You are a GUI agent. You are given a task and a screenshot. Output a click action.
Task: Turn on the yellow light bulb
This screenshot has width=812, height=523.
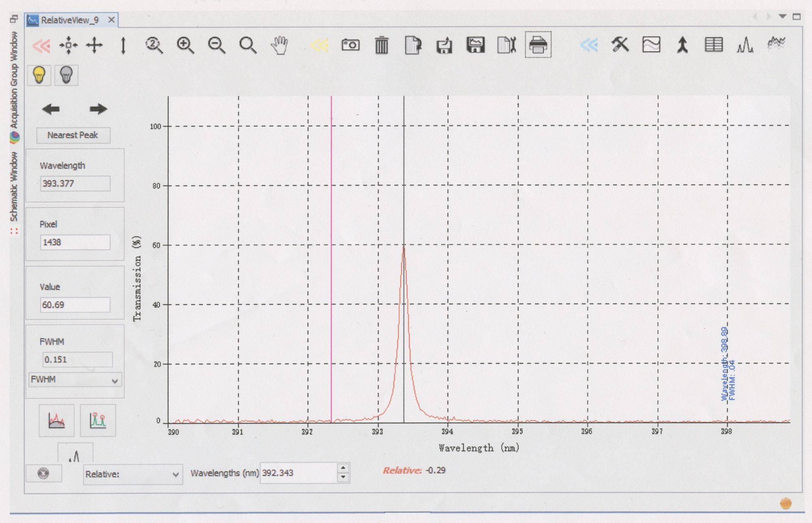tap(39, 75)
